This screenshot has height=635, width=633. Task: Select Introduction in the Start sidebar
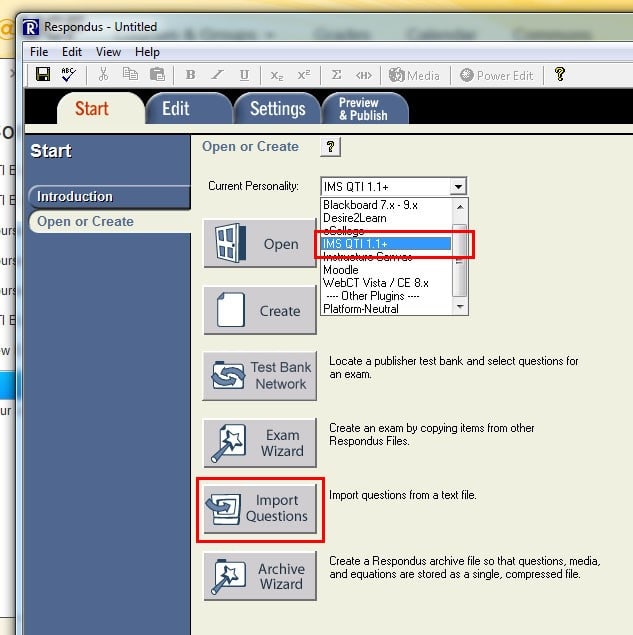109,197
